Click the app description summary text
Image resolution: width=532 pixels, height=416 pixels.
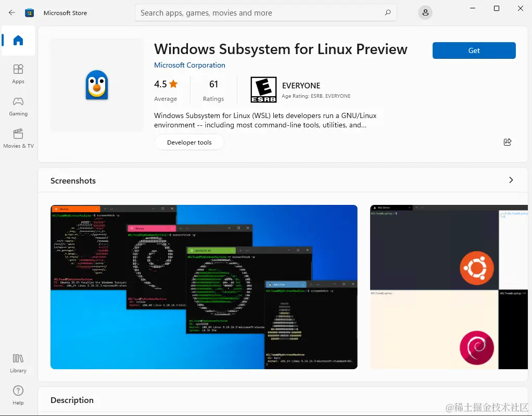coord(265,120)
